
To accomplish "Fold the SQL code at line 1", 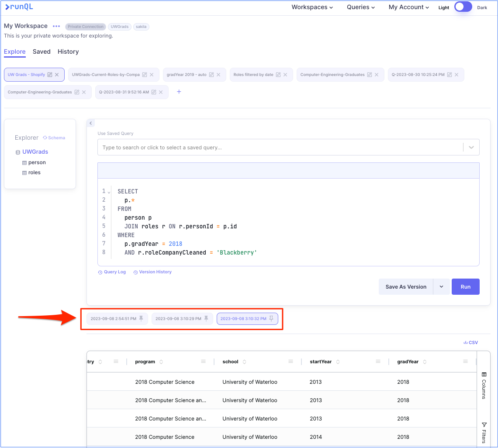I will point(109,192).
